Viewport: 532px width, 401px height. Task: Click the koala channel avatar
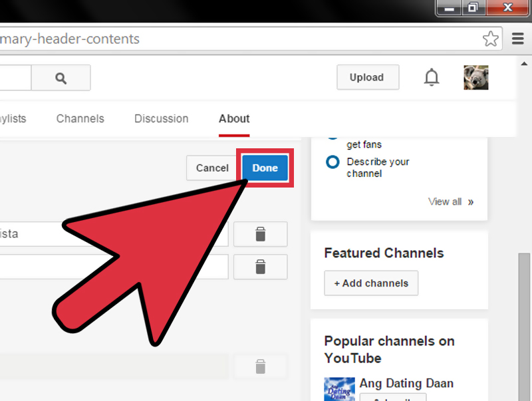click(x=476, y=77)
